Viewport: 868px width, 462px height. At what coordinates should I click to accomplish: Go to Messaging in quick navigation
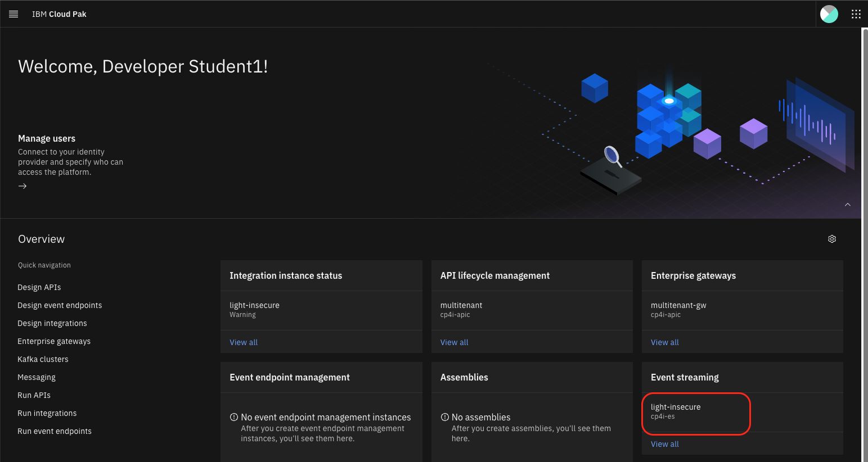click(x=37, y=377)
